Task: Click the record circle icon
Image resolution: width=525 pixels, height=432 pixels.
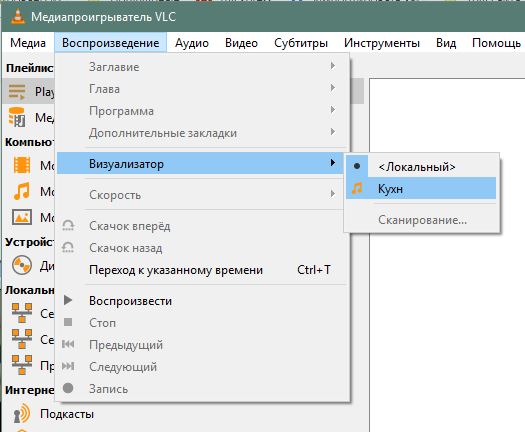Action: [68, 388]
